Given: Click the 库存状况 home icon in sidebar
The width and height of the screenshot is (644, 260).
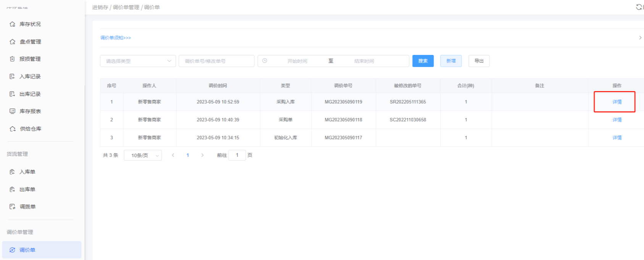Looking at the screenshot, I should coord(12,24).
